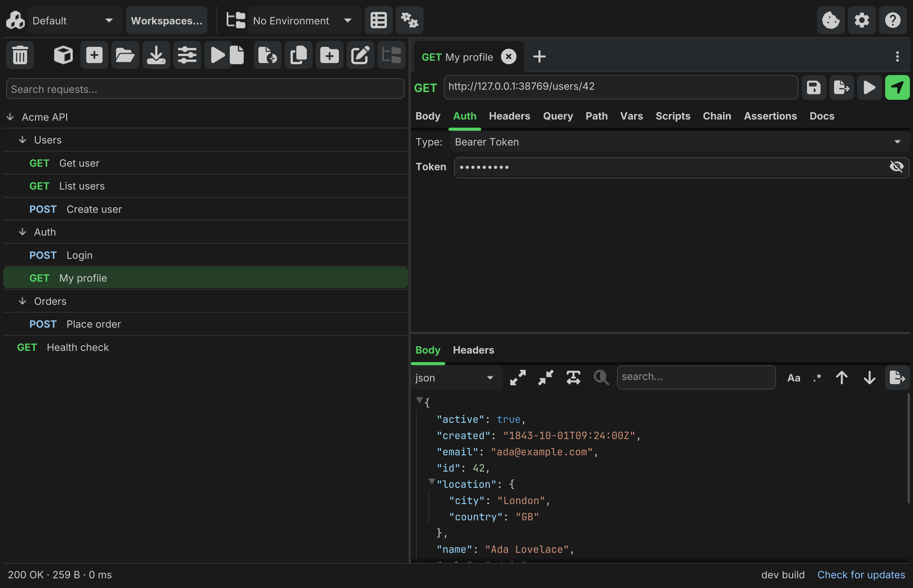Click the Check for updates link
The height and width of the screenshot is (588, 913).
861,575
